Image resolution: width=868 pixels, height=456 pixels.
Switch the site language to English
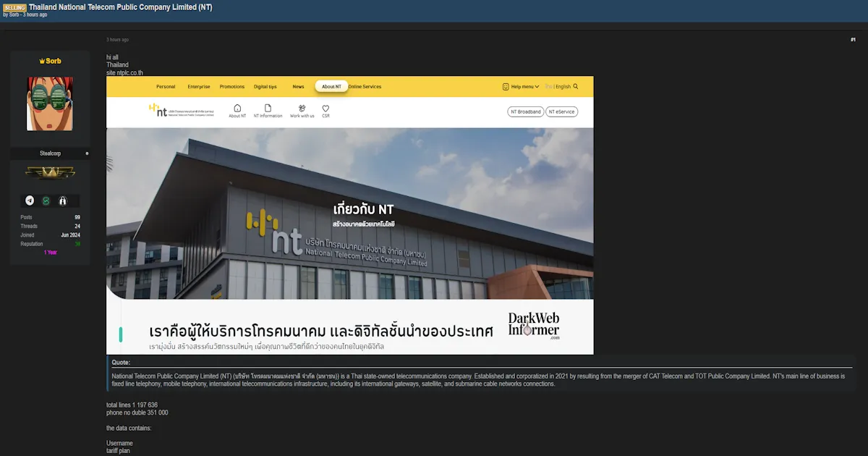pyautogui.click(x=563, y=86)
